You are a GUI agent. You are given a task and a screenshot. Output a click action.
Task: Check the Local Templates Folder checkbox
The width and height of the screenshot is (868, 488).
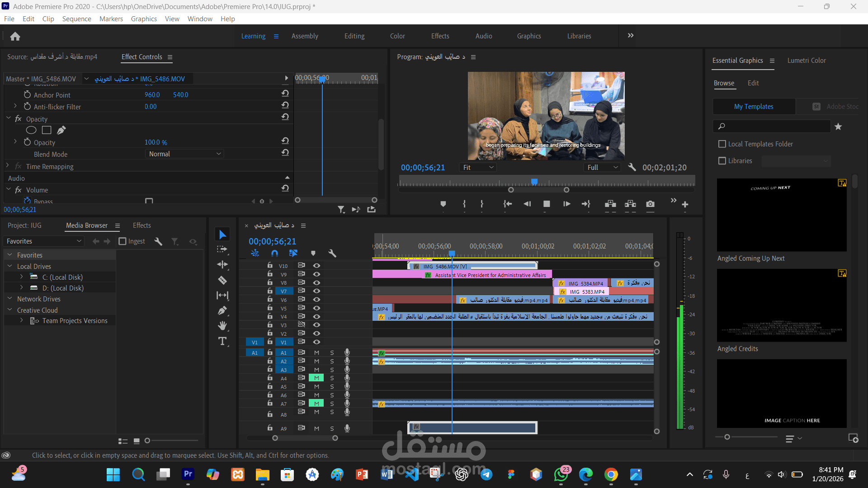722,144
